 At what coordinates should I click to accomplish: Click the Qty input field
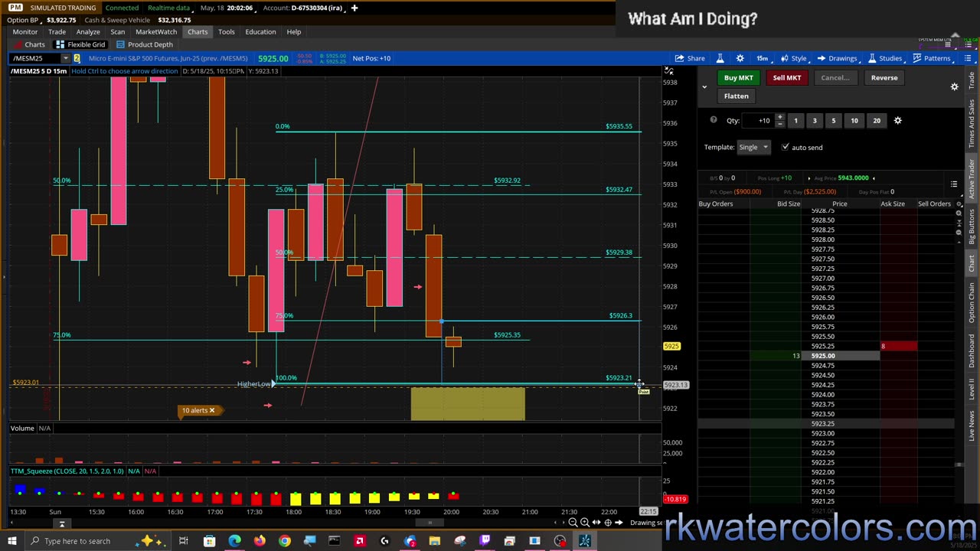pos(758,120)
